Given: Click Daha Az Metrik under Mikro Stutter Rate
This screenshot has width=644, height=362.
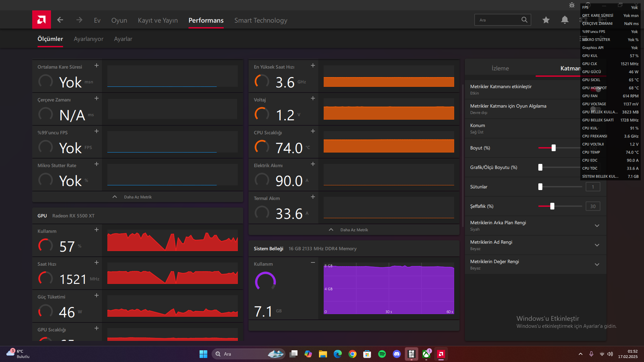Looking at the screenshot, I should coord(138,197).
